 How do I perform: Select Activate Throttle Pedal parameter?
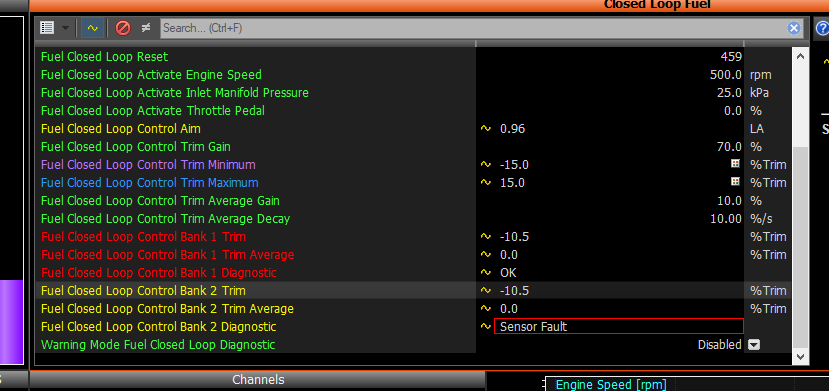tap(153, 110)
